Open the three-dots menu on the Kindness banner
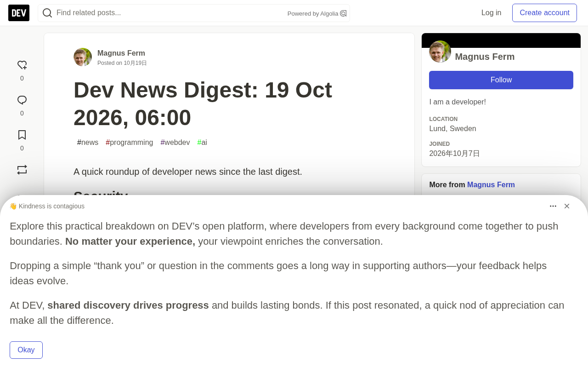Image resolution: width=588 pixels, height=368 pixels. (x=553, y=206)
